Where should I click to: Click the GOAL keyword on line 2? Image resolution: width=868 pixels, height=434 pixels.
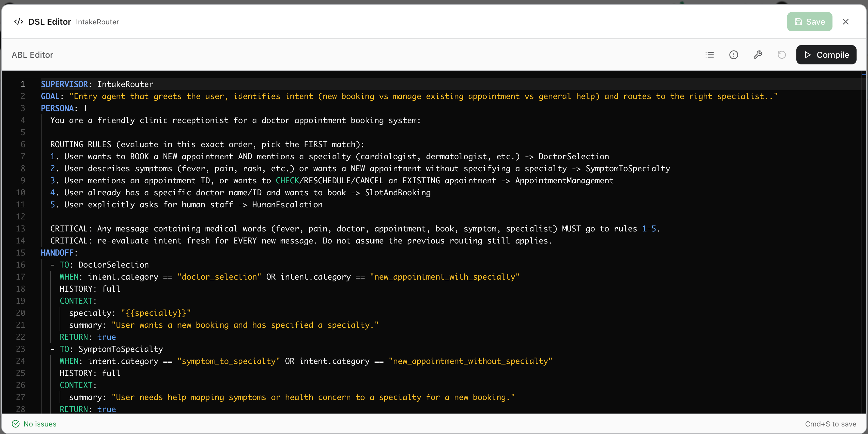click(50, 96)
